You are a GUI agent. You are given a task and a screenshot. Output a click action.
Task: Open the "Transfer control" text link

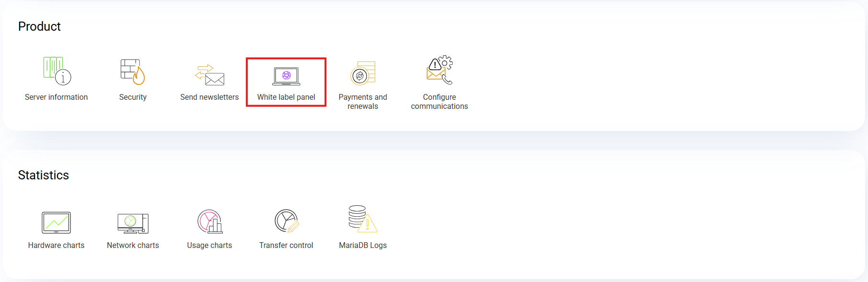pos(286,246)
